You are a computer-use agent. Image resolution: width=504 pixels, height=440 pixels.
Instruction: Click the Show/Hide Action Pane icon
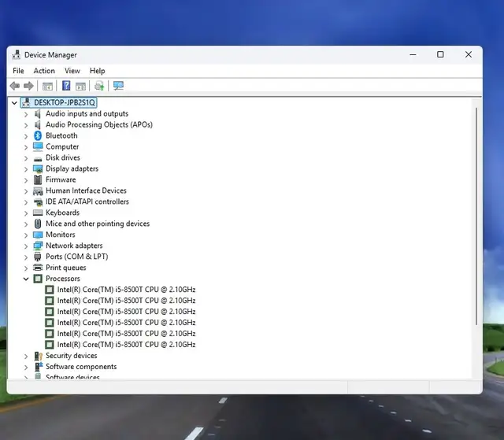[80, 86]
